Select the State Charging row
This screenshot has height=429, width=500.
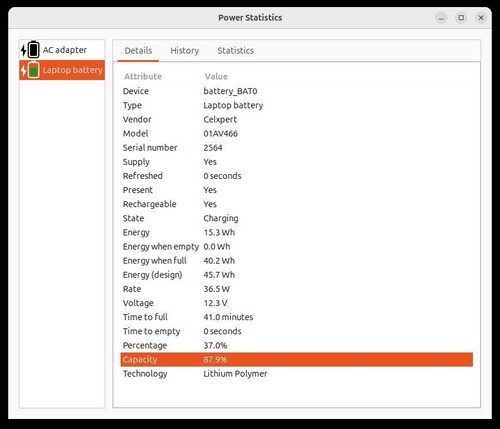tap(297, 218)
